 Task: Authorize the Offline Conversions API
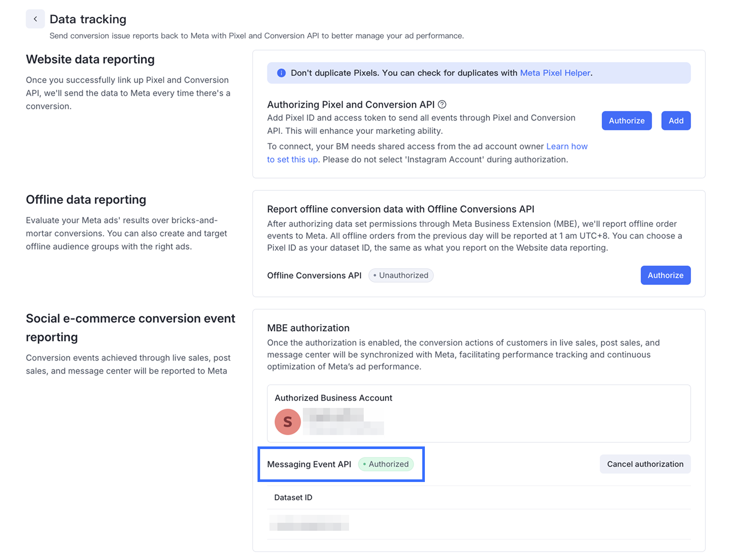(x=665, y=275)
